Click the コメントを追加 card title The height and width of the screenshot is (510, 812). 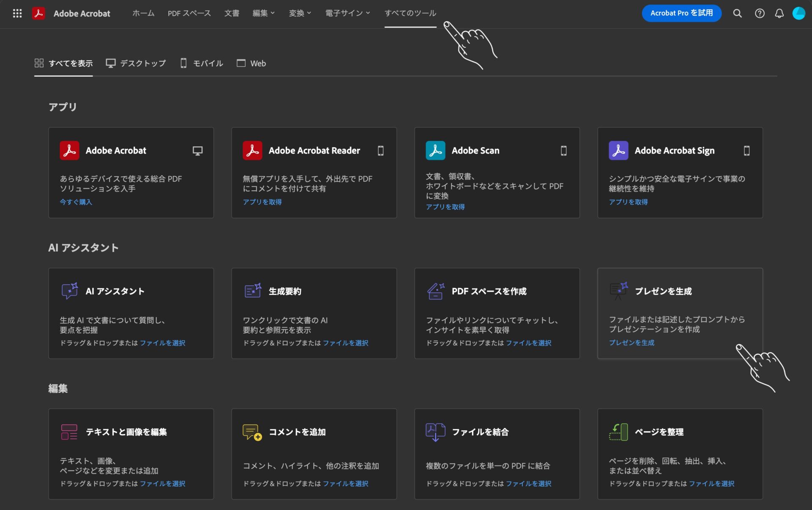tap(297, 432)
